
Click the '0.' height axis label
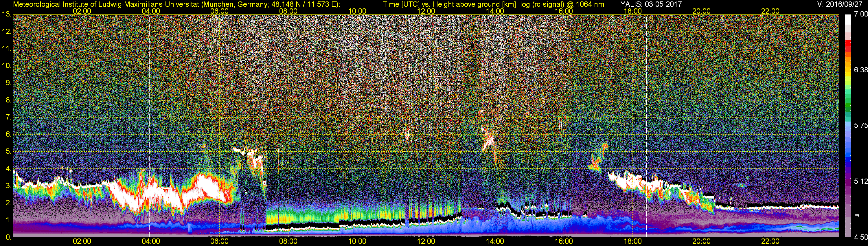(x=8, y=237)
